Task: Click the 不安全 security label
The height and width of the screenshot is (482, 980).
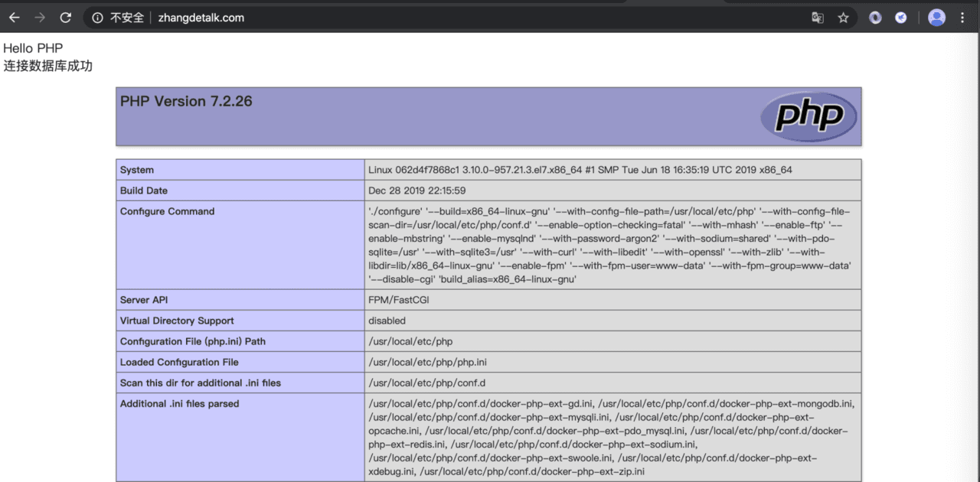Action: pyautogui.click(x=127, y=18)
